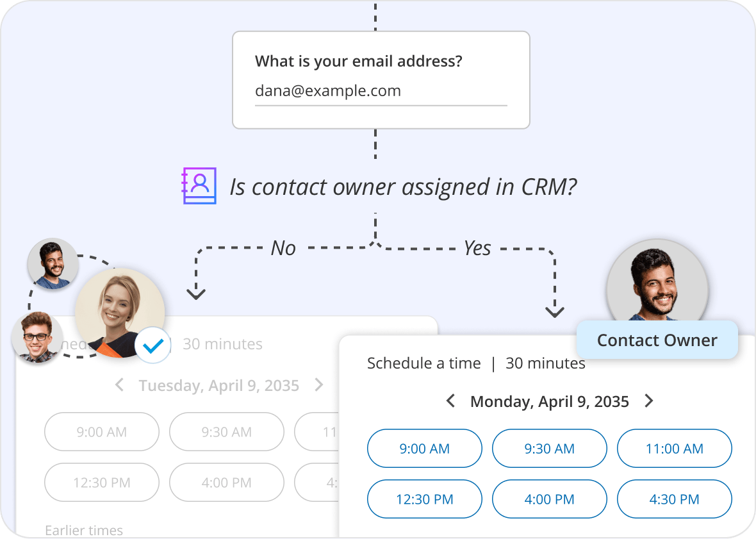The height and width of the screenshot is (539, 756).
Task: Select the 9:30 AM slot on Monday calendar
Action: point(549,449)
